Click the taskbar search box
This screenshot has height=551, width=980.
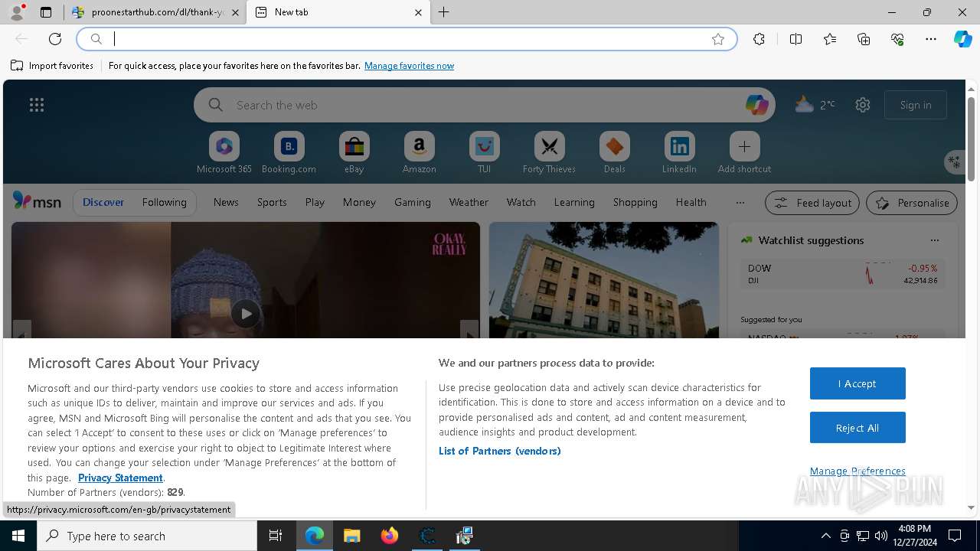147,536
